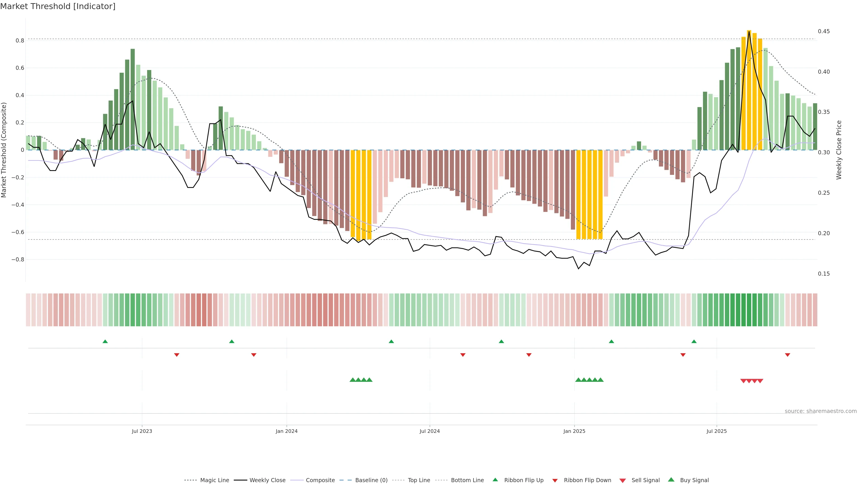Click the Market Threshold [Indicator] title
The width and height of the screenshot is (868, 488).
point(58,6)
